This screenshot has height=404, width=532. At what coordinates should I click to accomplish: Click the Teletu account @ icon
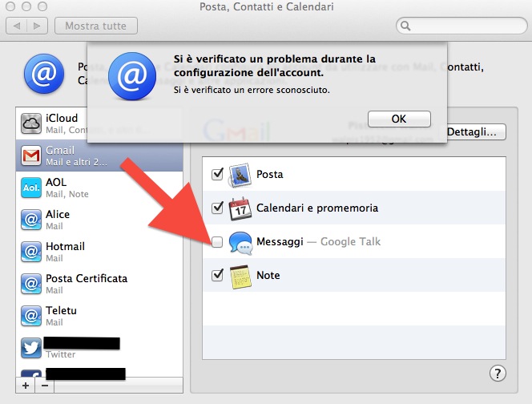[x=31, y=316]
